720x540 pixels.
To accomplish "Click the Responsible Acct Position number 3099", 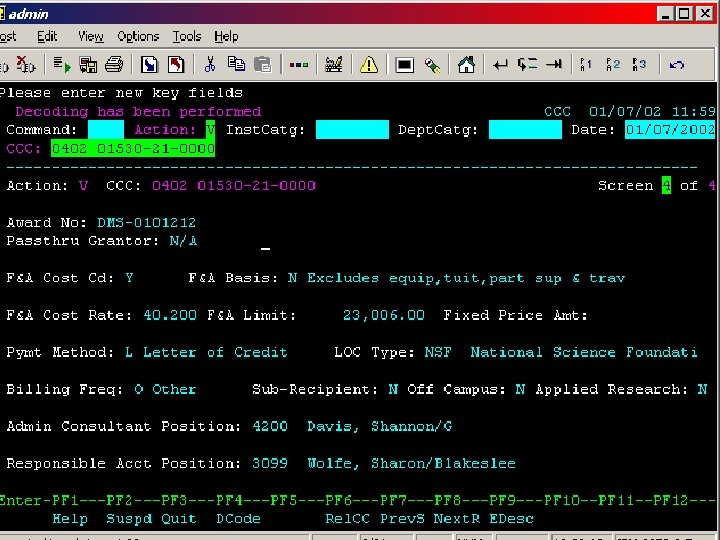I will point(270,463).
